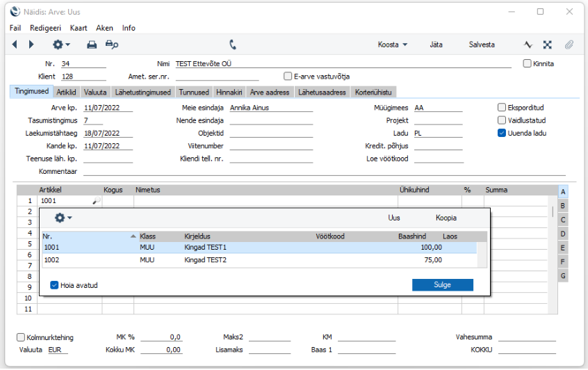Open the Kaart menu
Viewport: 588px width, 370px height.
tap(79, 28)
